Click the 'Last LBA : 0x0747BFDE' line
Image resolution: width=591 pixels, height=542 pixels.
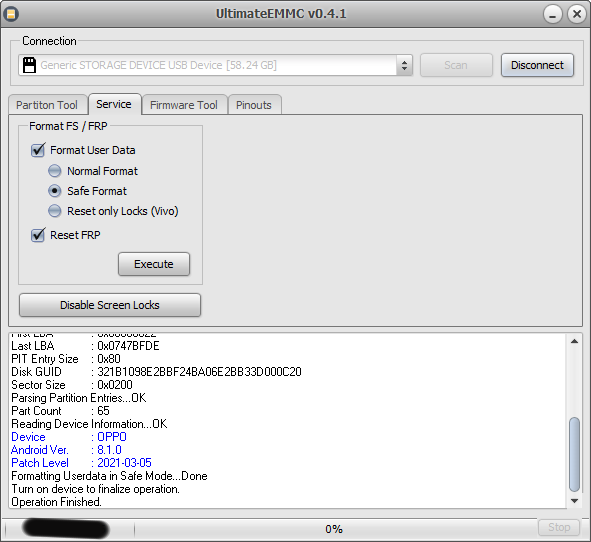click(85, 346)
